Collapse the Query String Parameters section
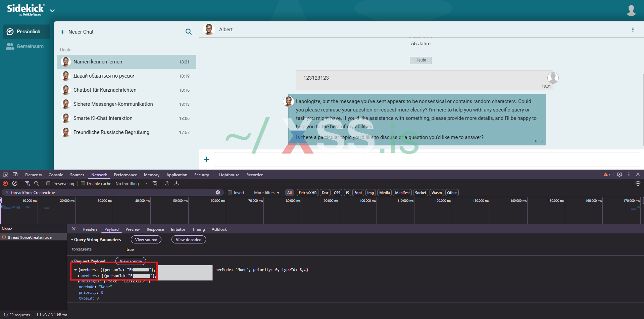The width and height of the screenshot is (644, 319). tap(72, 240)
